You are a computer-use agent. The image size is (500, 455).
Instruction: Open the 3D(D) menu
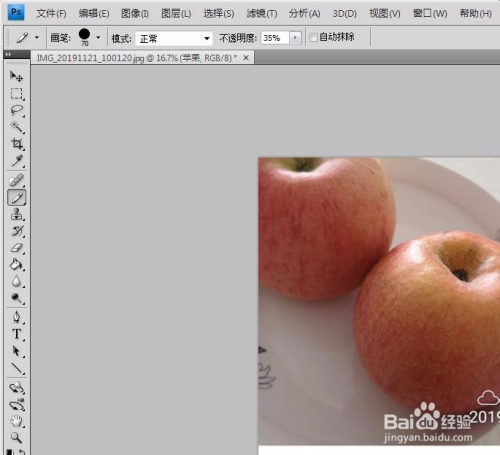coord(345,14)
